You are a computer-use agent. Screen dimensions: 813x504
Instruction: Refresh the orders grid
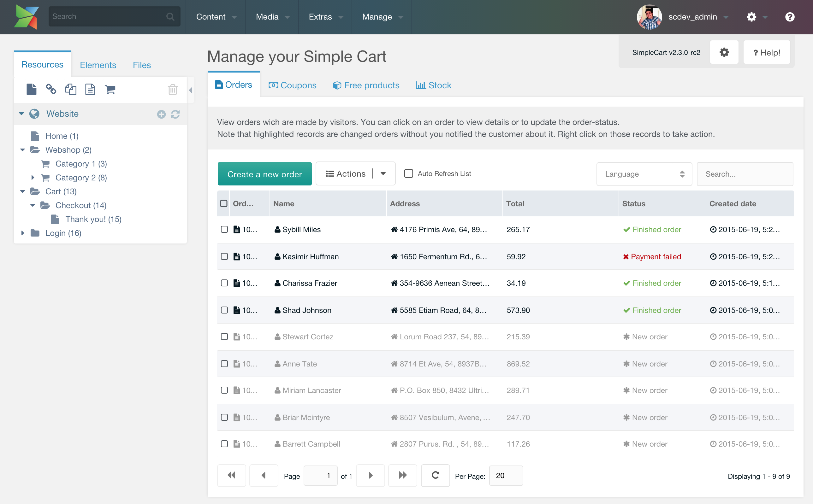[x=435, y=475]
